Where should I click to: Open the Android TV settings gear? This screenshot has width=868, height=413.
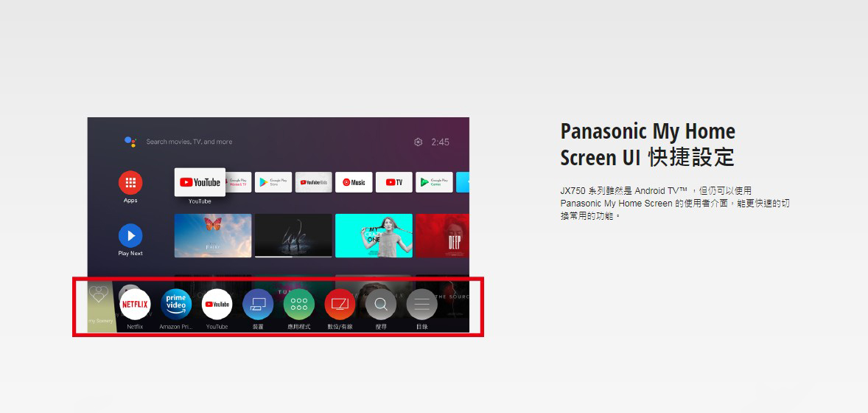click(418, 142)
